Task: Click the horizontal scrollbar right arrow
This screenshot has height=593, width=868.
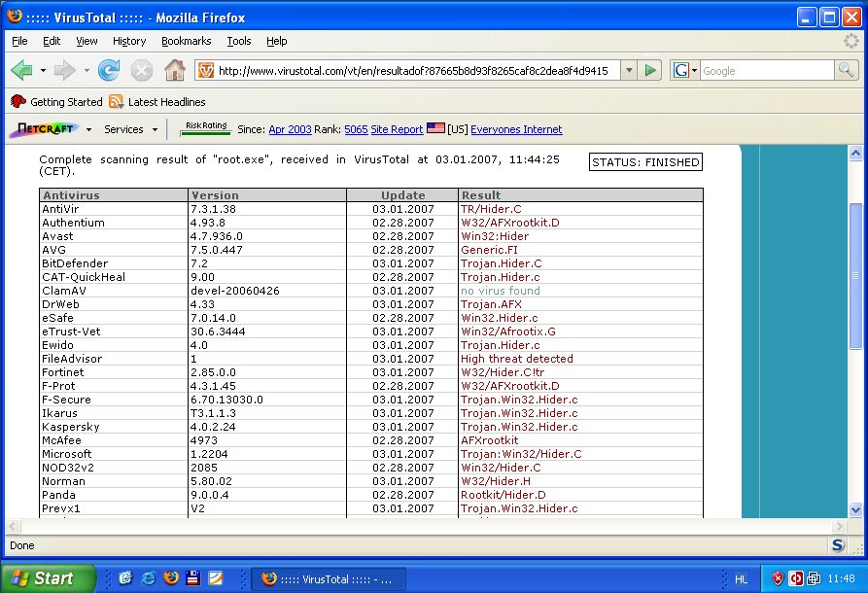Action: (840, 526)
